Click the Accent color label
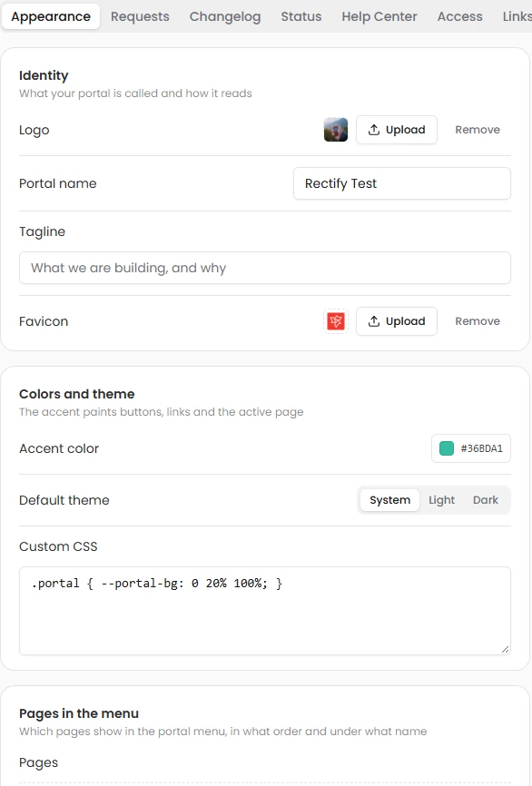 (59, 448)
